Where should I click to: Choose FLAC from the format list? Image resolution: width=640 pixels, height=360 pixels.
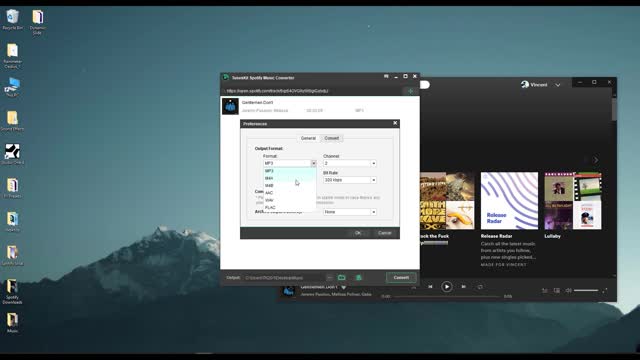coord(289,208)
